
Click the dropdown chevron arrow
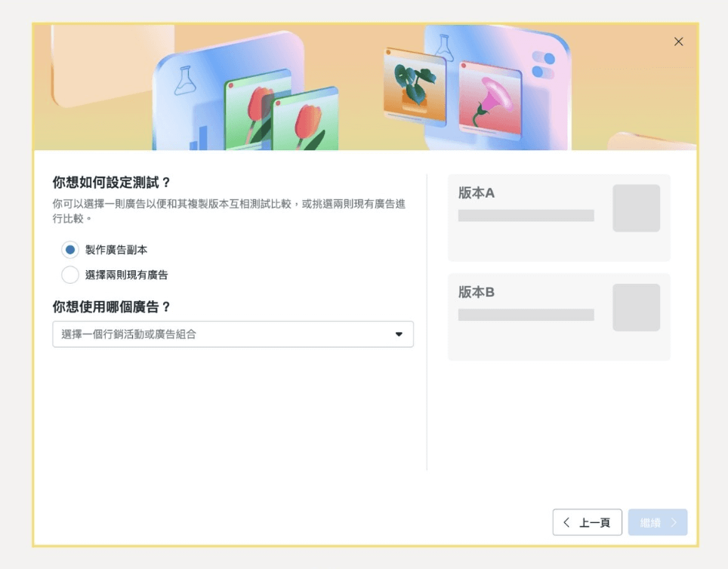pyautogui.click(x=399, y=334)
